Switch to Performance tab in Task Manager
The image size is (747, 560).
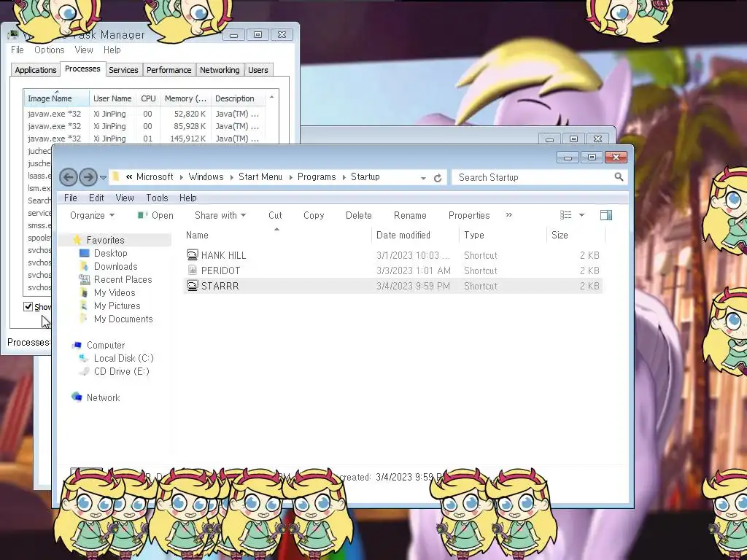169,70
